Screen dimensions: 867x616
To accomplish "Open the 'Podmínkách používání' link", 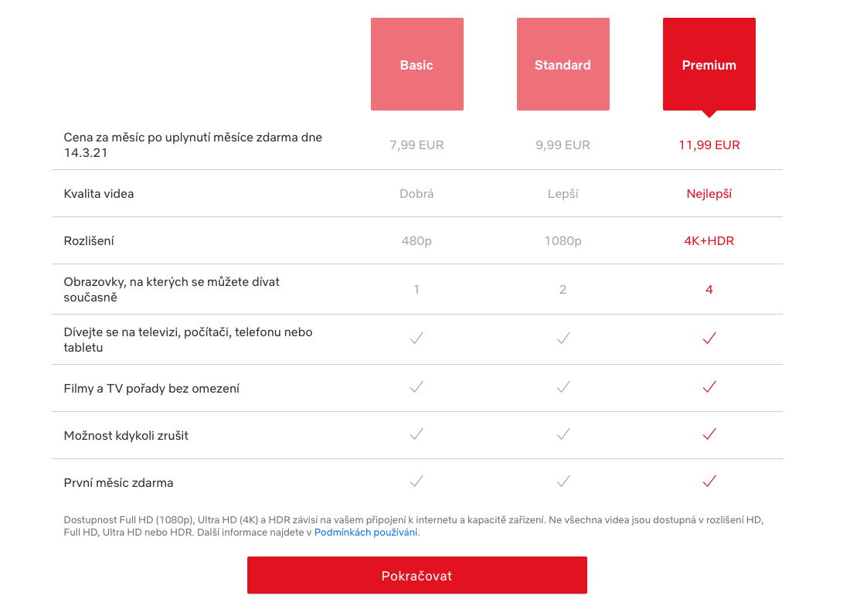I will pyautogui.click(x=365, y=531).
